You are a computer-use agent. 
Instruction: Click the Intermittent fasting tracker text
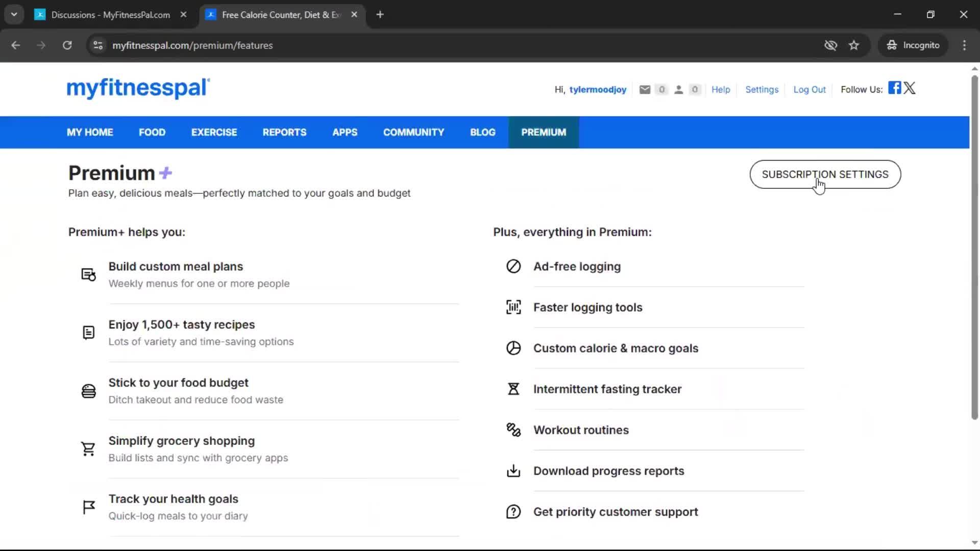[607, 389]
